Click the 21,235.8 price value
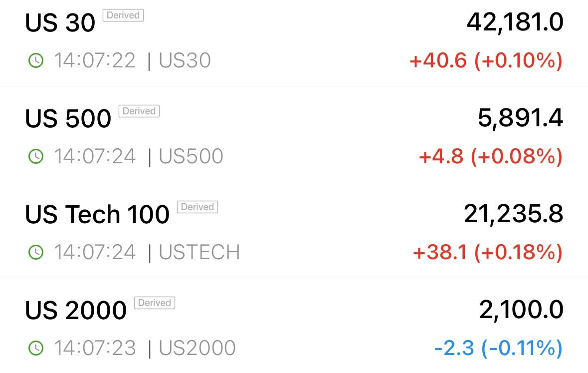 (x=513, y=214)
